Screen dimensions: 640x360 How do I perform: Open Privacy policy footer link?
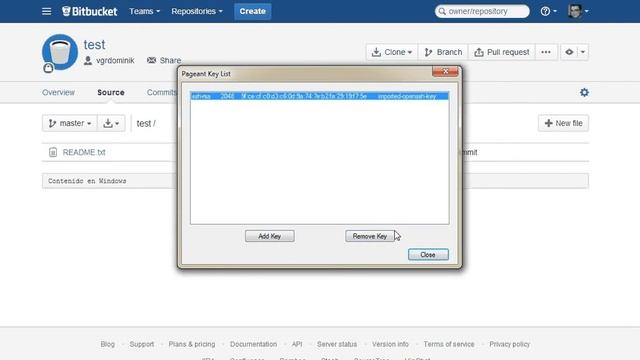(509, 344)
